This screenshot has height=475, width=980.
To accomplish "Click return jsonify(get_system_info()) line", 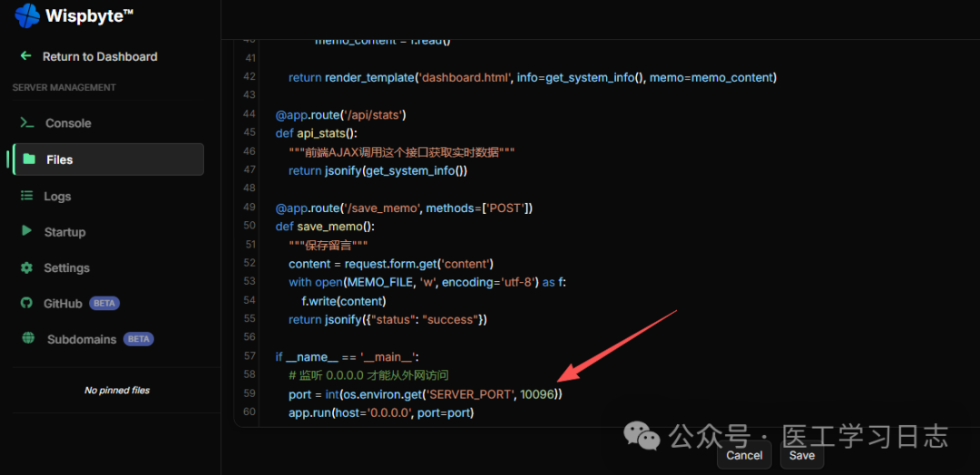I will point(378,170).
